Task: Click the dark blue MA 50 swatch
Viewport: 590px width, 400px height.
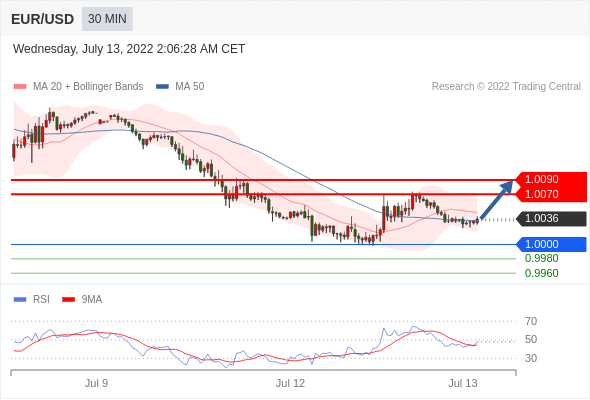Action: (x=162, y=87)
